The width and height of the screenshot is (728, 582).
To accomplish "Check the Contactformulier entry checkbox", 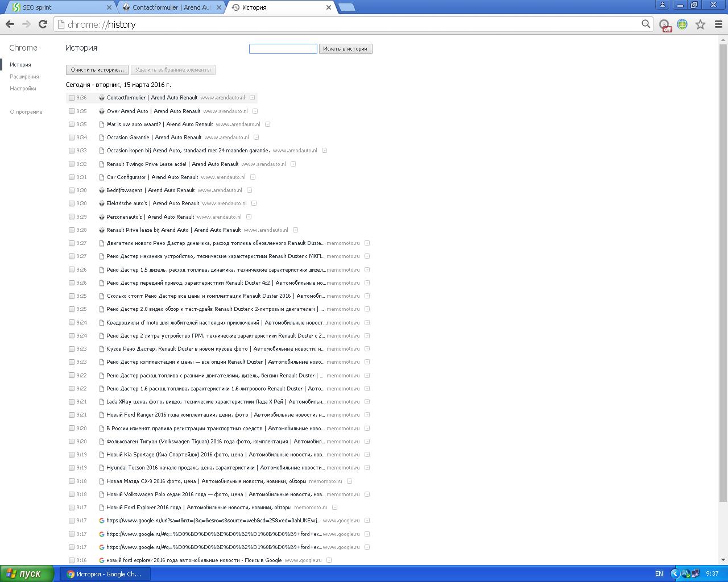I will point(72,98).
